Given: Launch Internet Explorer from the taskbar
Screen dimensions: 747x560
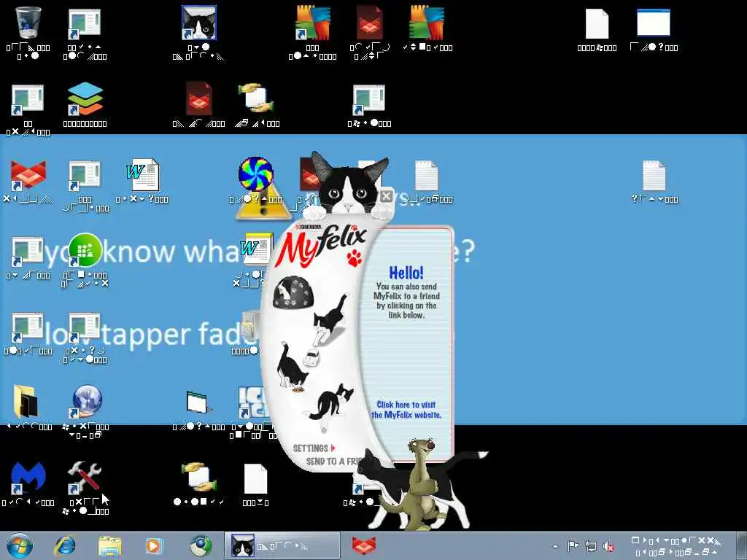Looking at the screenshot, I should tap(65, 545).
